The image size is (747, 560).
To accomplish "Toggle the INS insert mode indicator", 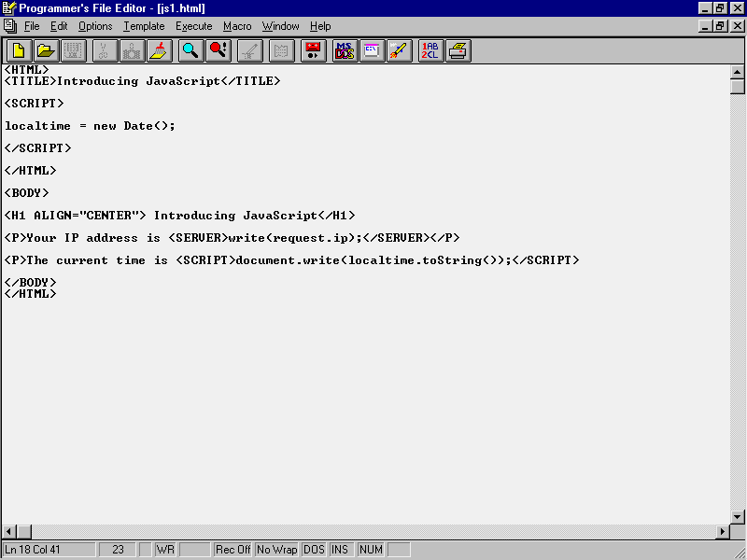I will tap(340, 550).
